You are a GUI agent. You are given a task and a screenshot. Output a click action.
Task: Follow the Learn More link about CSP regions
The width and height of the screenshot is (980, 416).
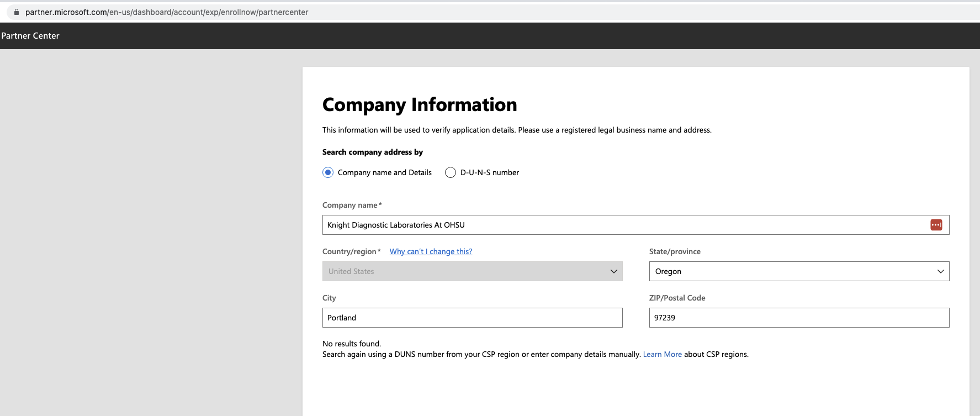click(x=662, y=354)
